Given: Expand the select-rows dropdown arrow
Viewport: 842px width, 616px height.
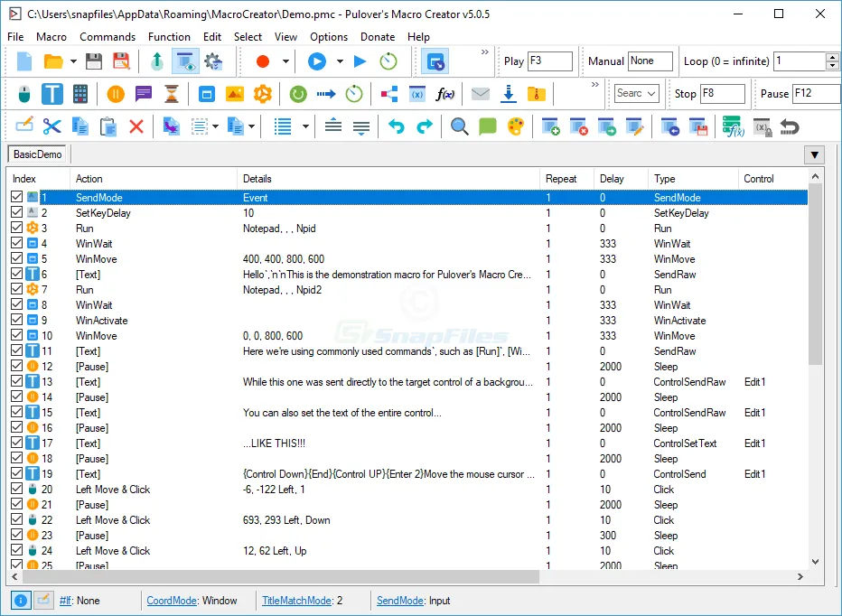Looking at the screenshot, I should pos(215,126).
